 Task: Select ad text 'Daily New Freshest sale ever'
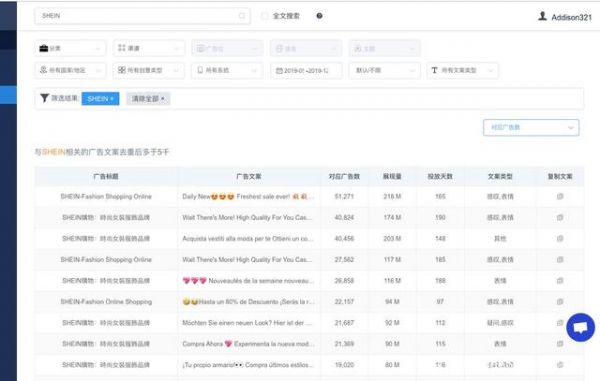248,197
